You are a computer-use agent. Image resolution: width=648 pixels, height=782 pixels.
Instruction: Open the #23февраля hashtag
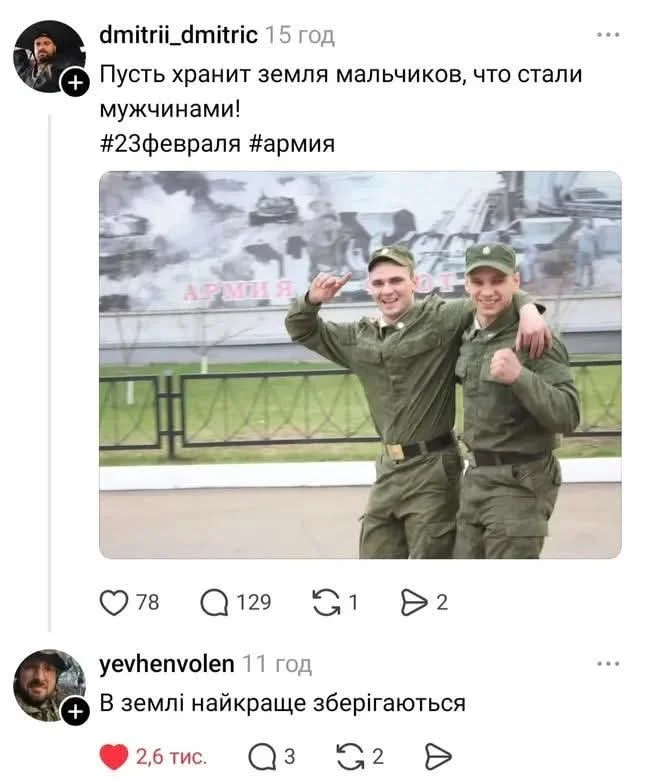click(x=170, y=144)
